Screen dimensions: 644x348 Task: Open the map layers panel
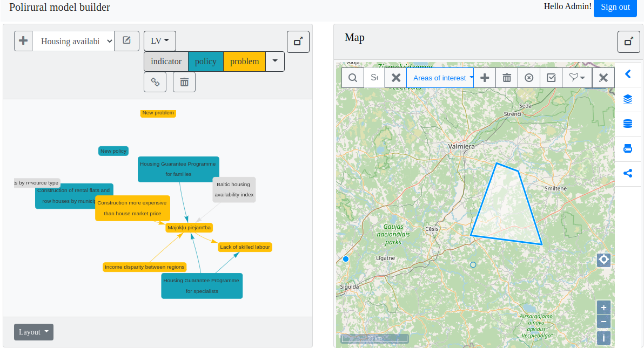click(628, 99)
